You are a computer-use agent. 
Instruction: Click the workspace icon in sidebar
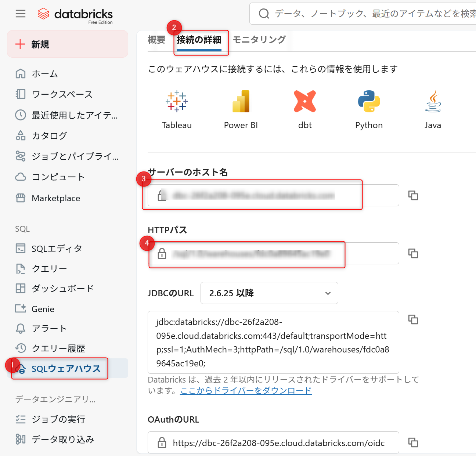(x=21, y=94)
